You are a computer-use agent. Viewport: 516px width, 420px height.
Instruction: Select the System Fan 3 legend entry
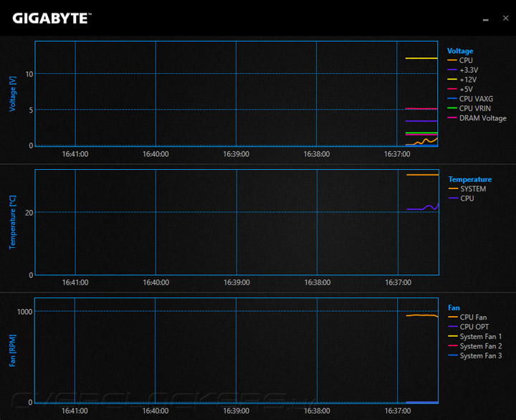[475, 355]
